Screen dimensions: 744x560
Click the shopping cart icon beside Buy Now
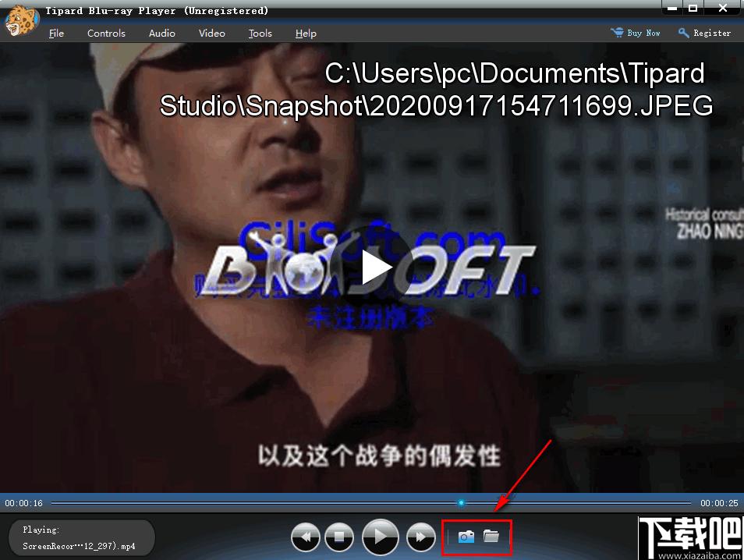point(617,32)
